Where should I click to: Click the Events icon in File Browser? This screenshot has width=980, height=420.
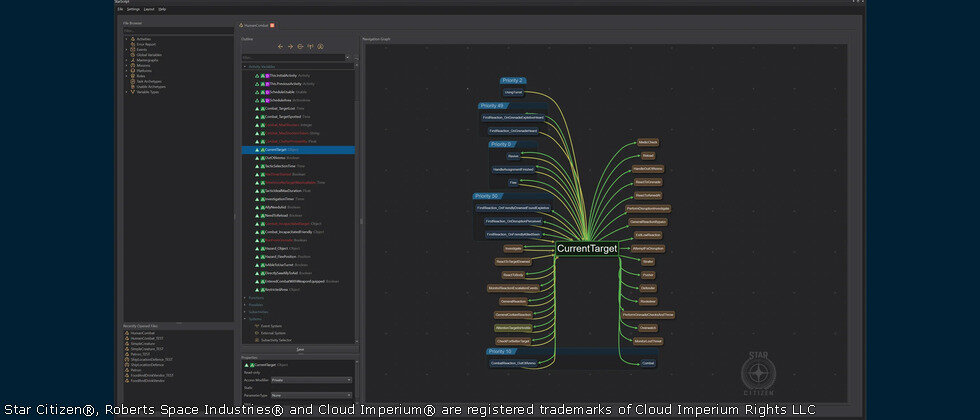click(x=132, y=49)
